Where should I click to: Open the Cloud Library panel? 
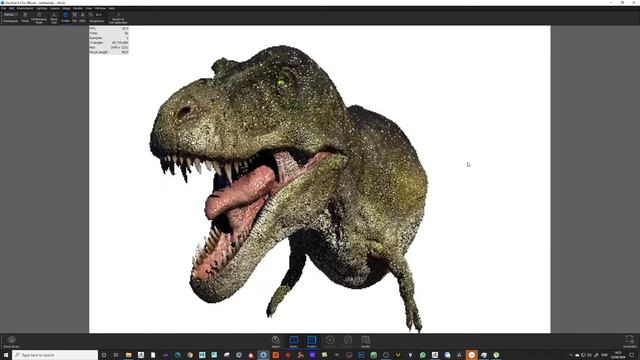pyautogui.click(x=11, y=342)
